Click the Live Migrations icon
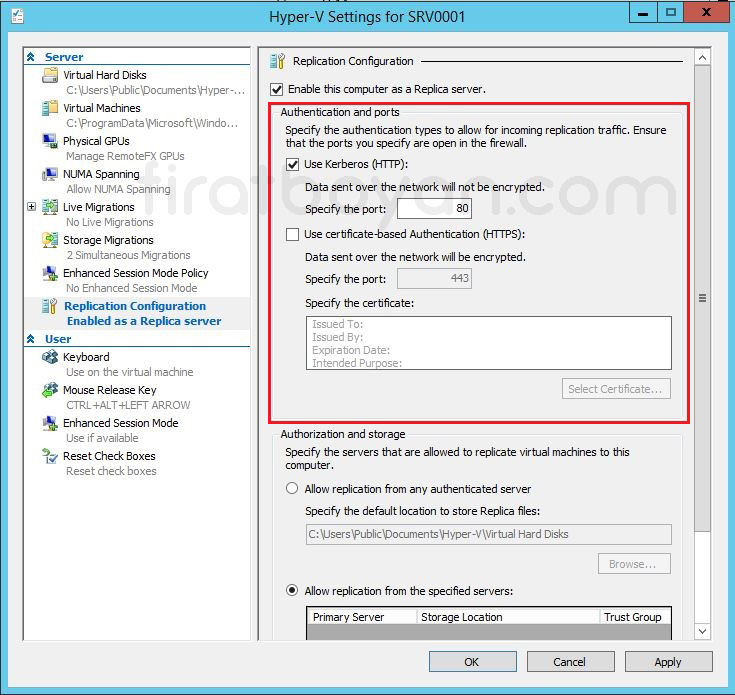This screenshot has width=735, height=695. [50, 207]
